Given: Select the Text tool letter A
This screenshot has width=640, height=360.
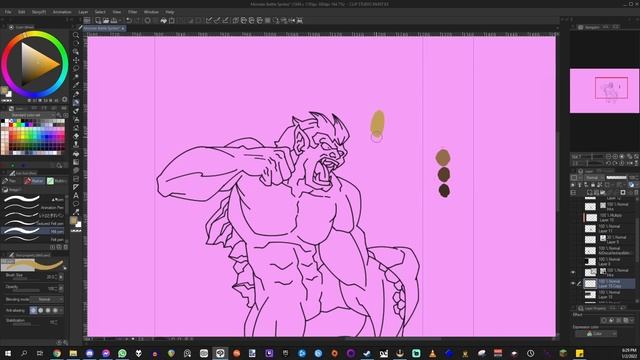Looking at the screenshot, I should (76, 195).
